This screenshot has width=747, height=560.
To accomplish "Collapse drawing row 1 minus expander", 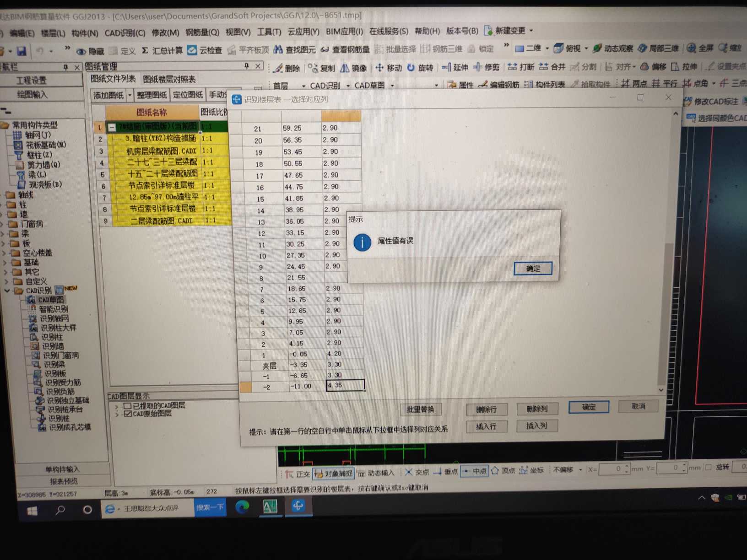I will pos(112,127).
